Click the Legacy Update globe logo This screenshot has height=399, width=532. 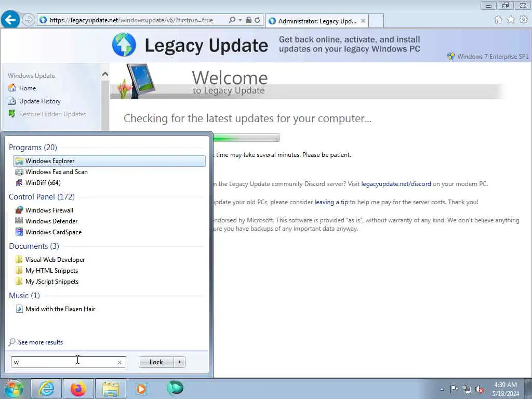124,45
